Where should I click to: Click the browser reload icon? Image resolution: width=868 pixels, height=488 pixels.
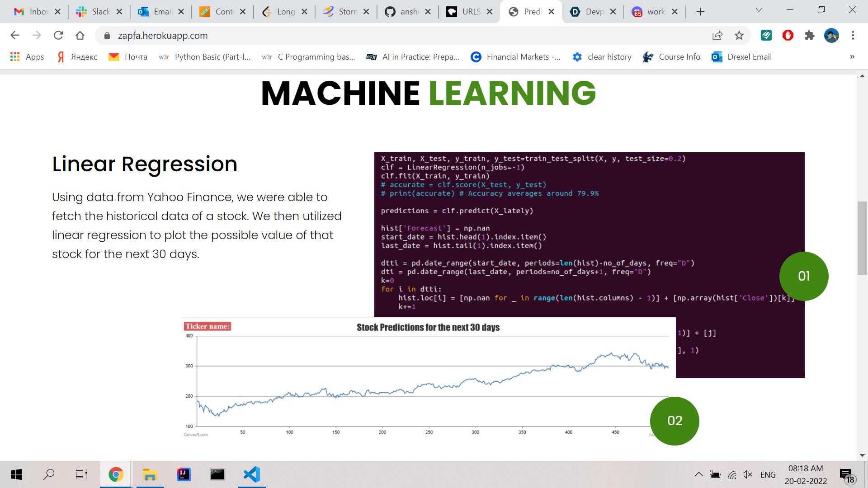tap(58, 35)
